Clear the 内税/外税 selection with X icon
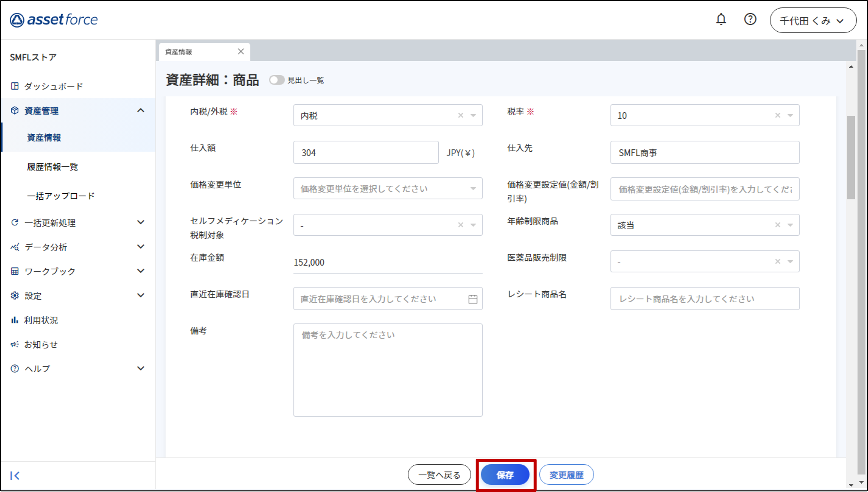This screenshot has height=492, width=868. (x=461, y=116)
